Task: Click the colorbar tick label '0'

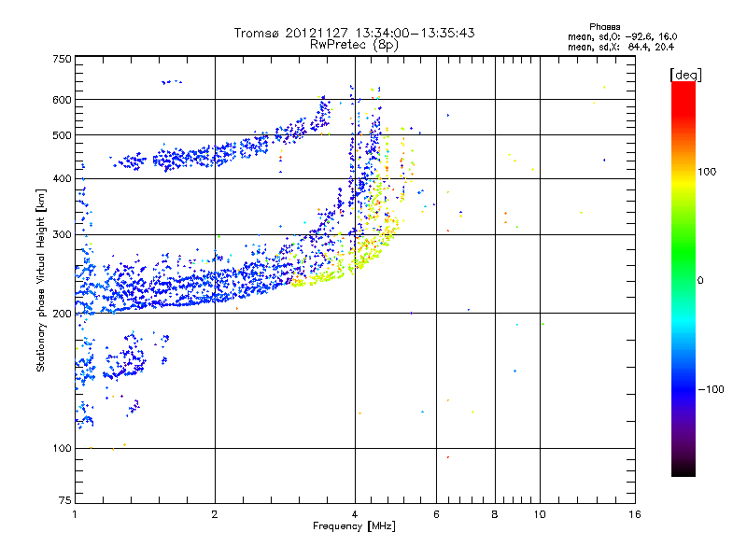Action: tap(700, 280)
